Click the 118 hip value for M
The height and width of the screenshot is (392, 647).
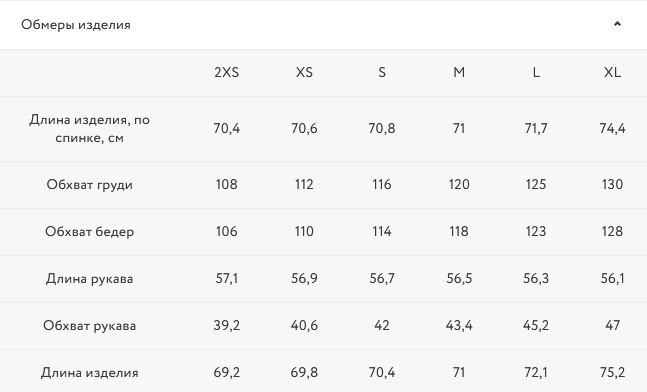click(x=459, y=231)
